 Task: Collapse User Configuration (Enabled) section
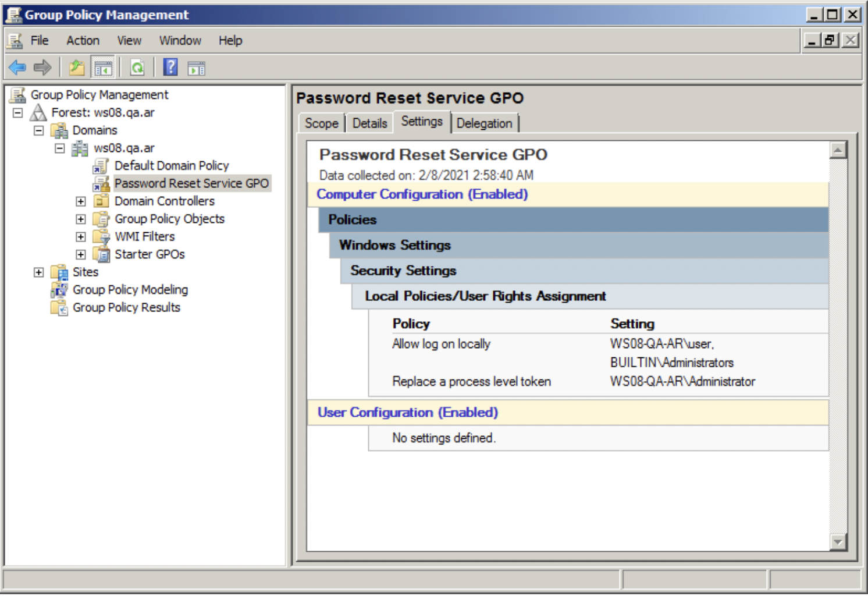point(568,413)
